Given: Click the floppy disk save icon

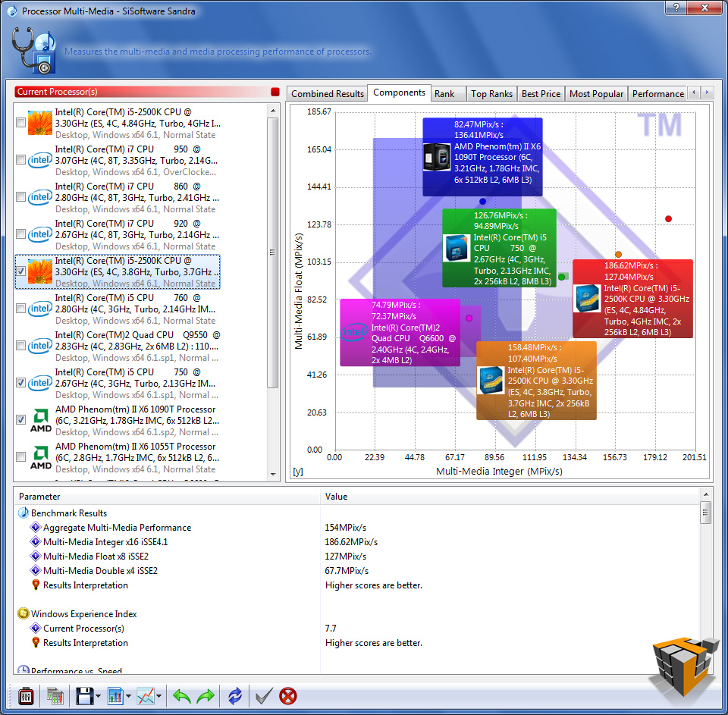Looking at the screenshot, I should (84, 696).
